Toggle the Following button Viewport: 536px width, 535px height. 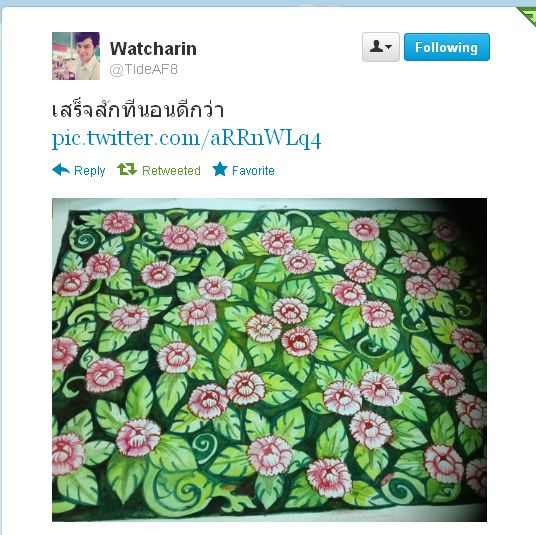point(446,47)
